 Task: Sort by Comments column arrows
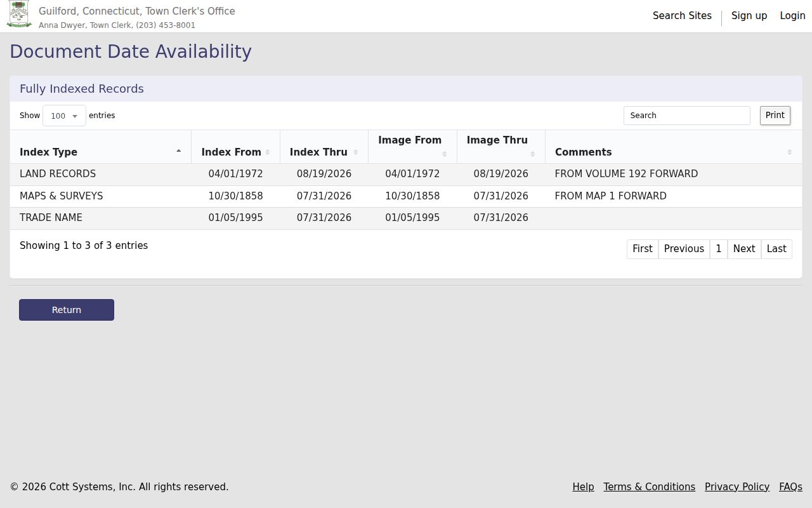[789, 152]
